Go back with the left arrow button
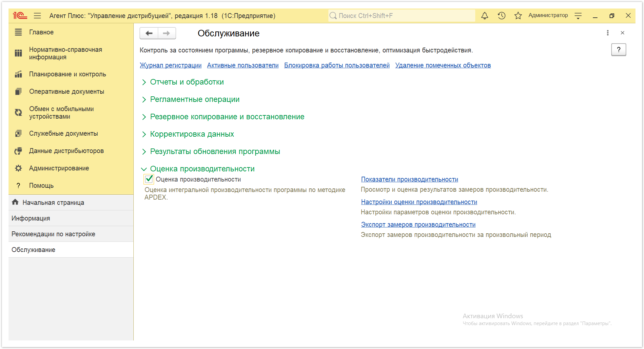This screenshot has height=349, width=644. click(149, 33)
